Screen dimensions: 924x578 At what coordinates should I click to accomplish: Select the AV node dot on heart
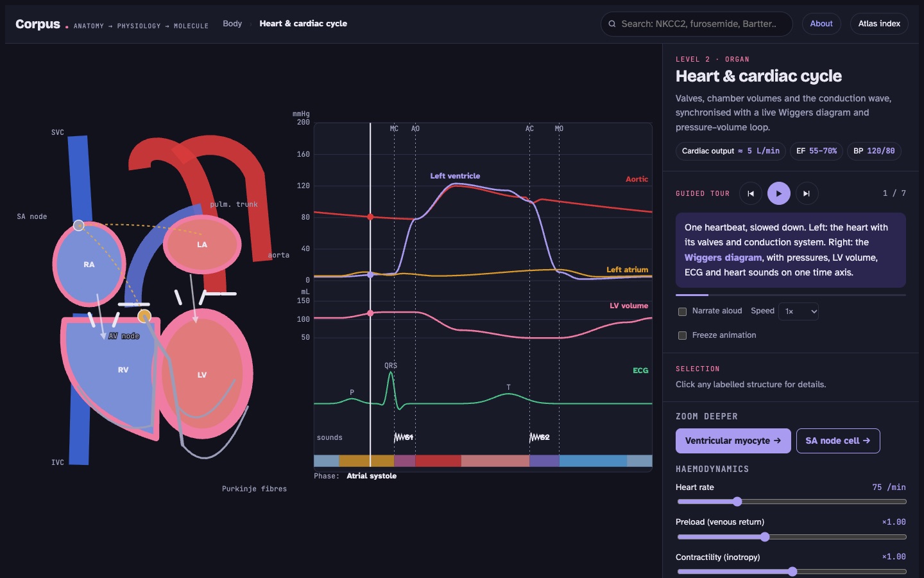(144, 315)
